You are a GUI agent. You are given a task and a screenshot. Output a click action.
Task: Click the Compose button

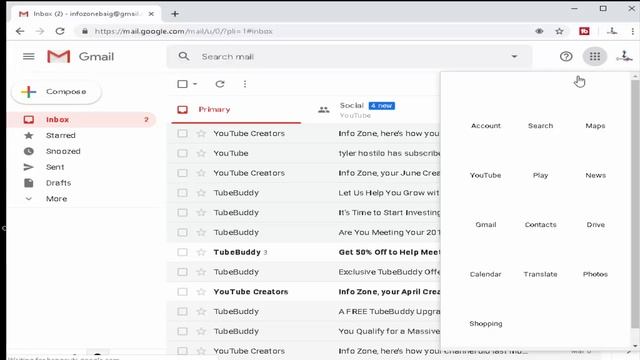click(x=56, y=92)
